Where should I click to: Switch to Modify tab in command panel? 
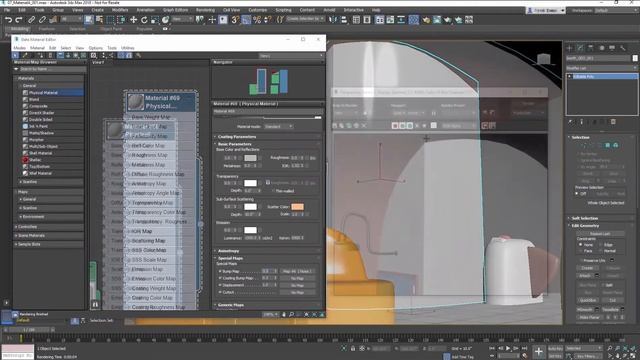[x=580, y=48]
